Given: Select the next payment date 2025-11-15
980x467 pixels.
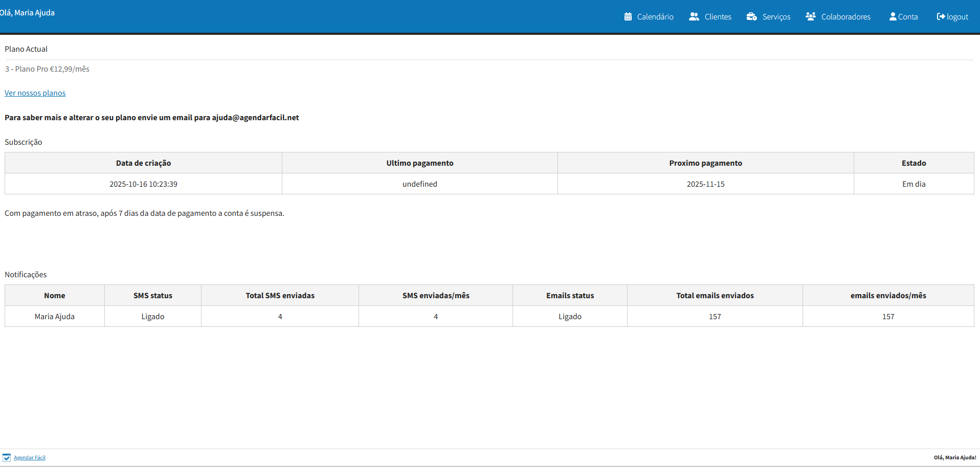Looking at the screenshot, I should click(705, 184).
